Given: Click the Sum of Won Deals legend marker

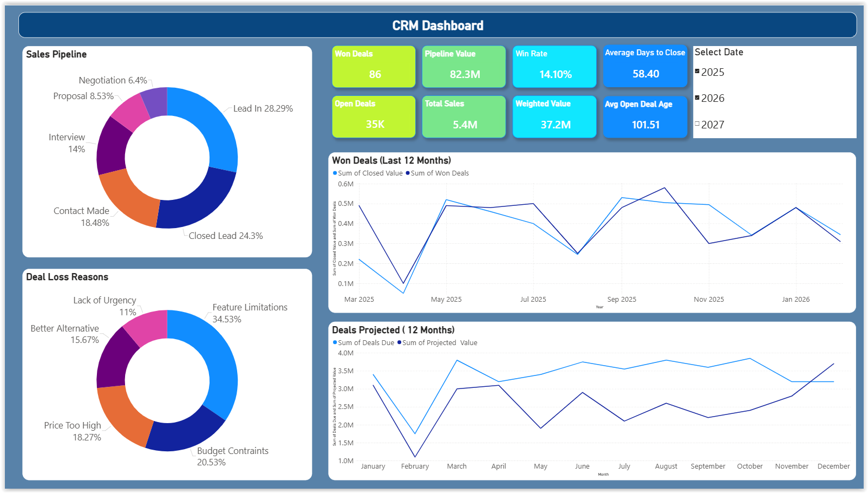Looking at the screenshot, I should [408, 173].
